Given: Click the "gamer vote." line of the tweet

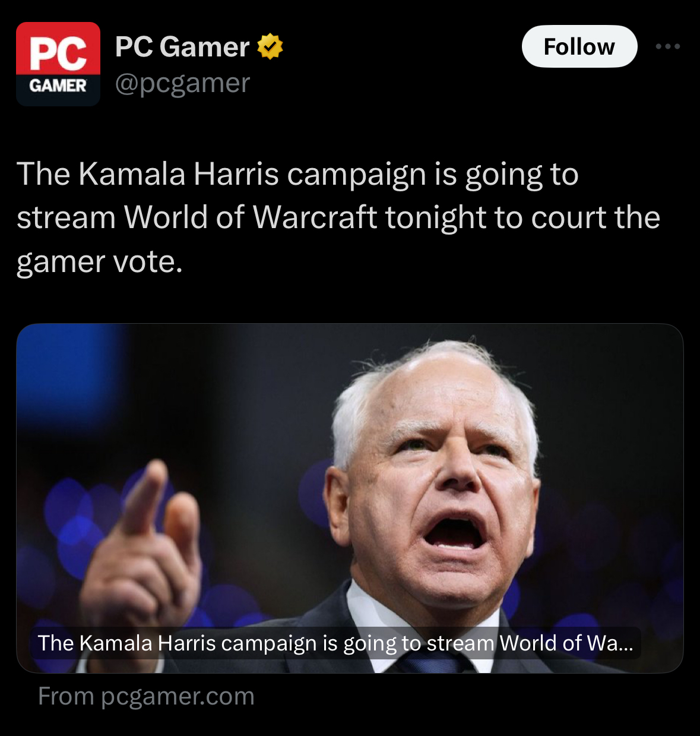Looking at the screenshot, I should click(x=100, y=262).
